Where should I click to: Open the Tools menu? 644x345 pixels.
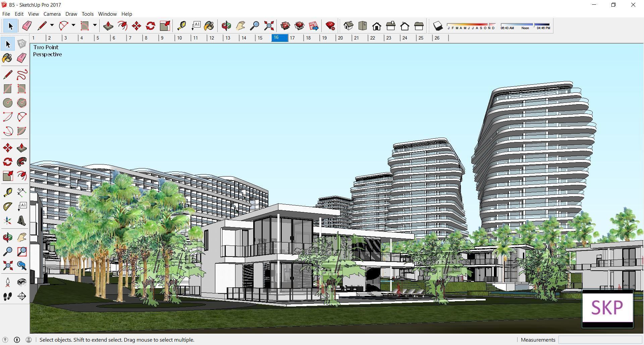click(88, 14)
